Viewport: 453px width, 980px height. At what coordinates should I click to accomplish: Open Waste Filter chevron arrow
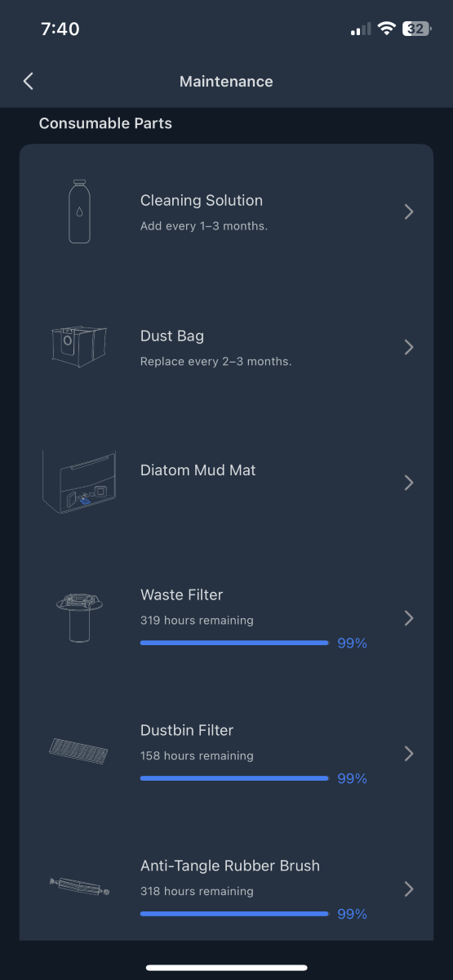tap(409, 618)
